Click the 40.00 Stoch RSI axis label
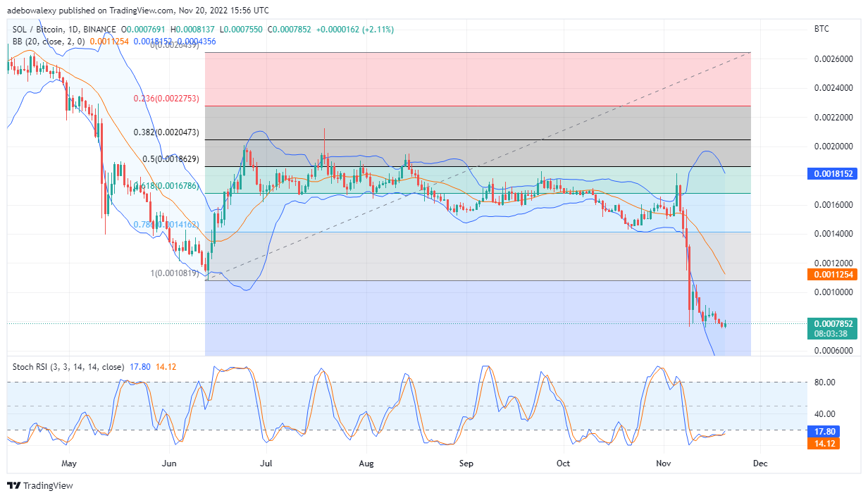 825,414
